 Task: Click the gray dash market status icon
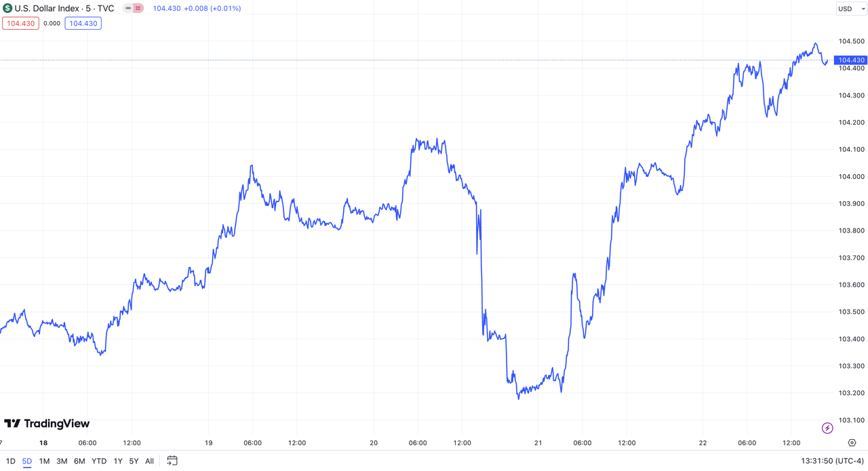(x=128, y=9)
